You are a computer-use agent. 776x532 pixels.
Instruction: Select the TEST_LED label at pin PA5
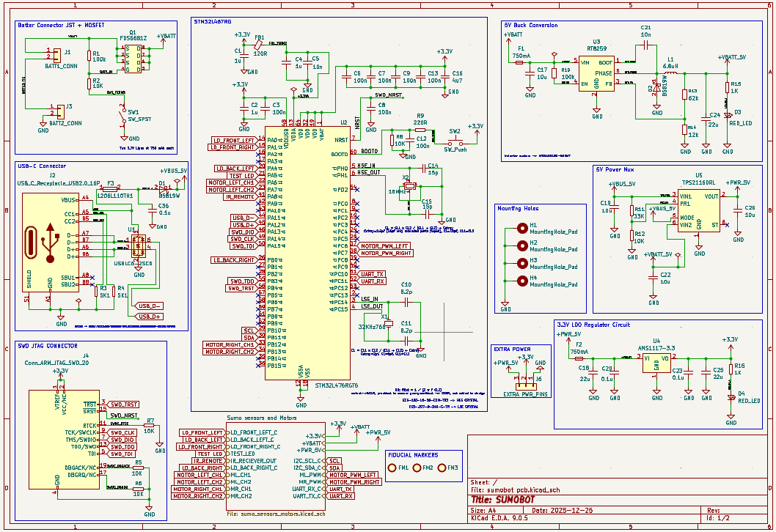pyautogui.click(x=241, y=176)
